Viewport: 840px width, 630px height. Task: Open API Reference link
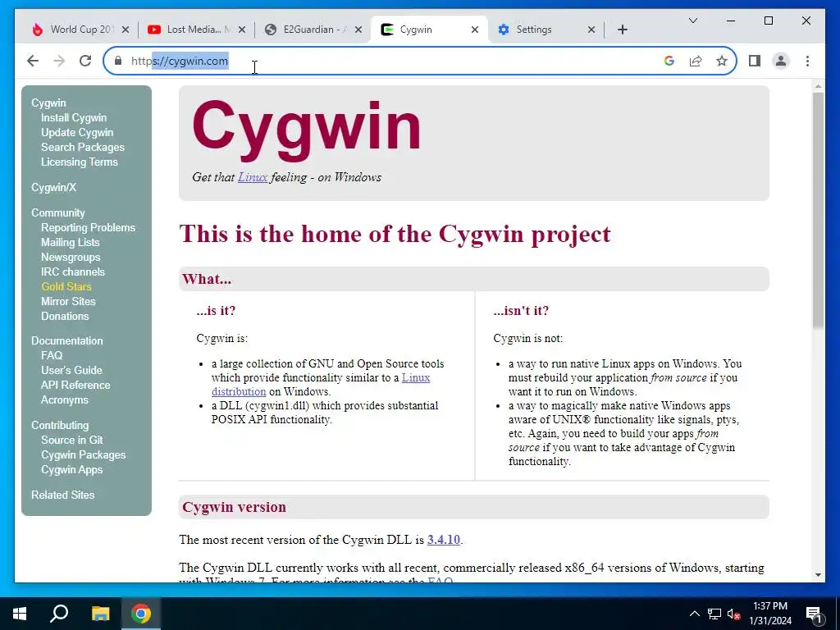[75, 386]
